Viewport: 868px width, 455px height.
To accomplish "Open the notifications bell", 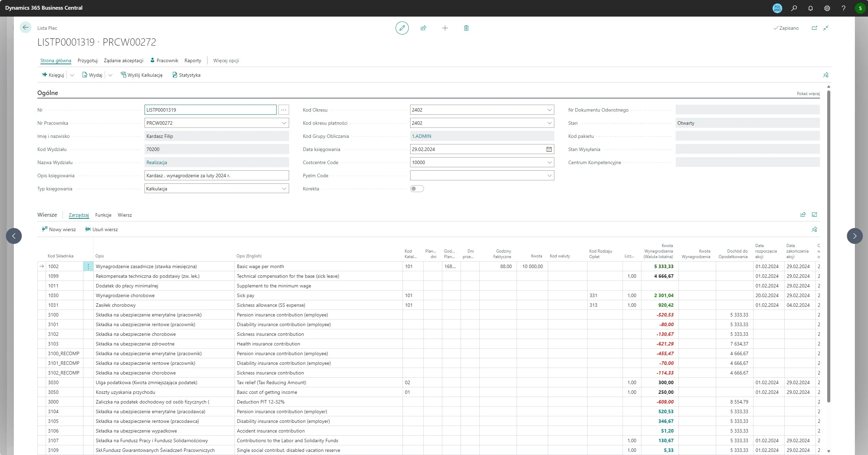I will pyautogui.click(x=811, y=8).
